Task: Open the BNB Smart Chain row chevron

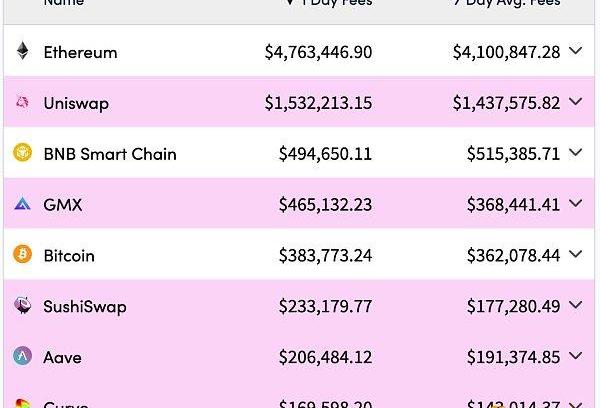Action: coord(575,153)
